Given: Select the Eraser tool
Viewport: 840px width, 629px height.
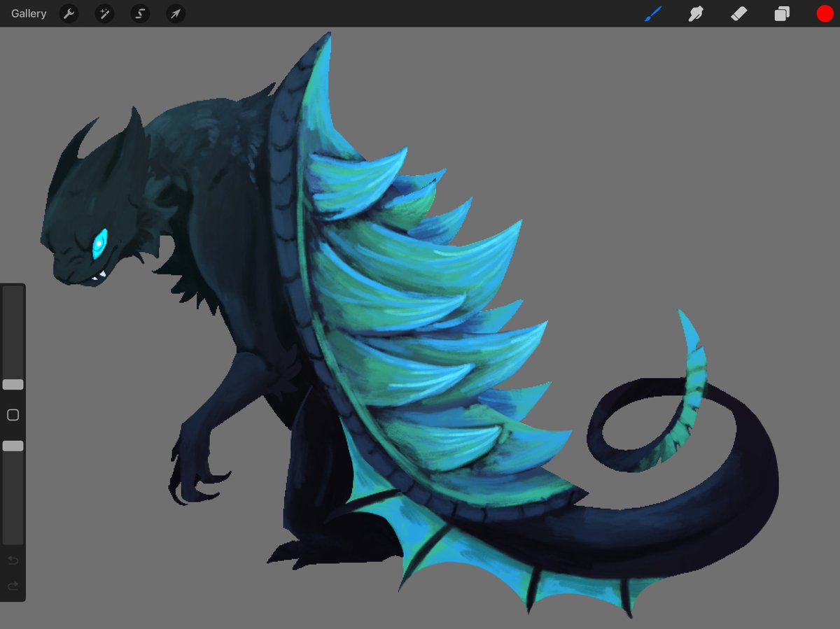Looking at the screenshot, I should click(739, 13).
